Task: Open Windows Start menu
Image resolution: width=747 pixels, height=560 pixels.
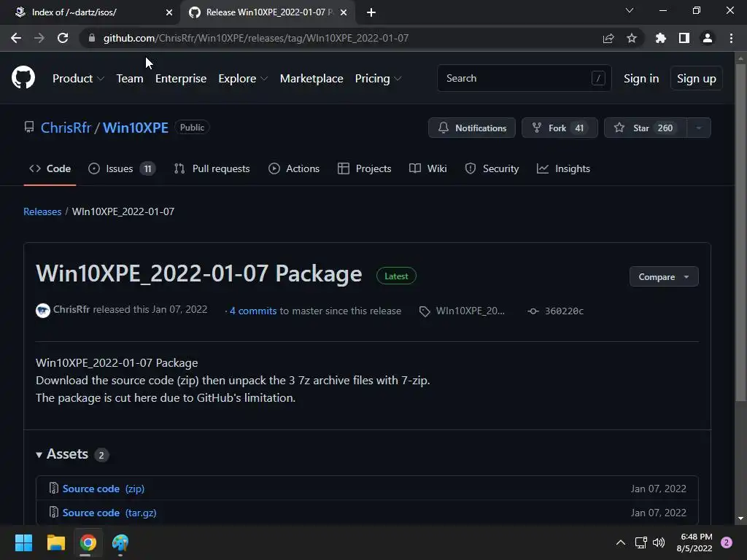Action: [23, 542]
